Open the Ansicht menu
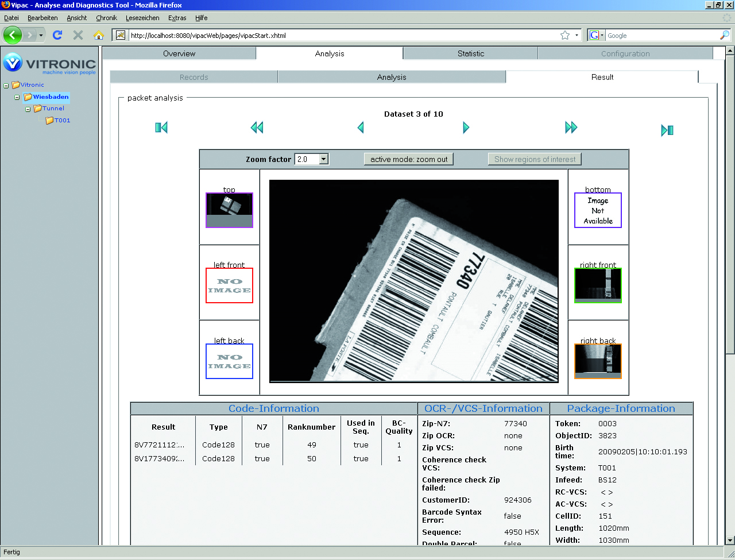The height and width of the screenshot is (560, 735). [77, 18]
